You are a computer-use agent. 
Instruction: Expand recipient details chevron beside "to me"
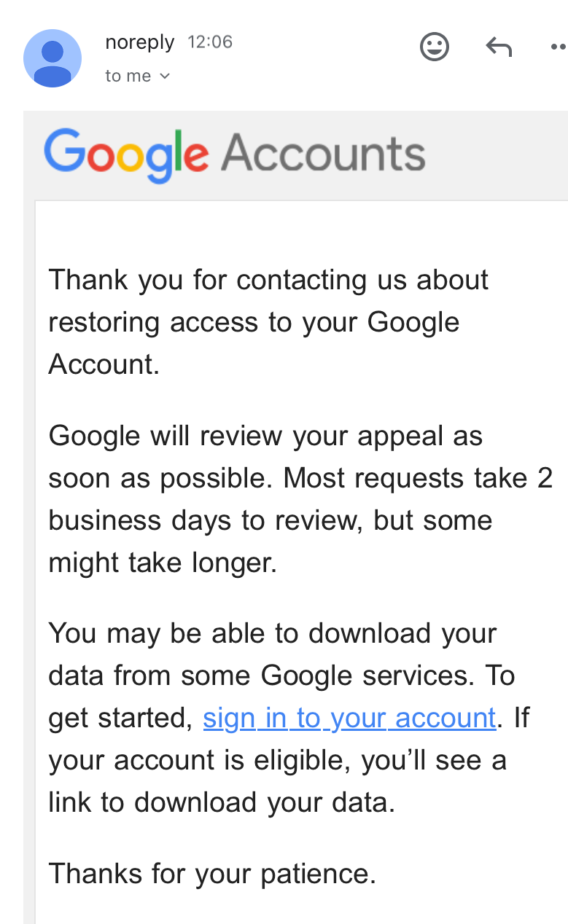pyautogui.click(x=165, y=77)
